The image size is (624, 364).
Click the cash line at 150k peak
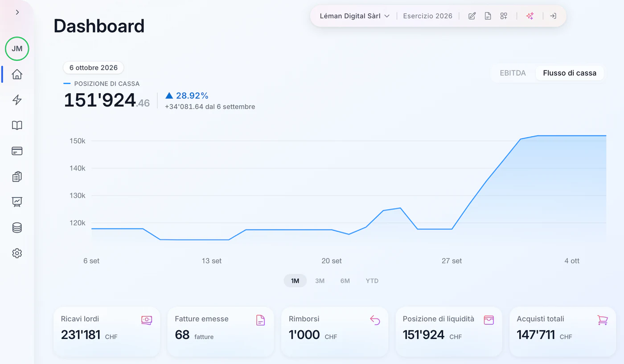coord(521,139)
